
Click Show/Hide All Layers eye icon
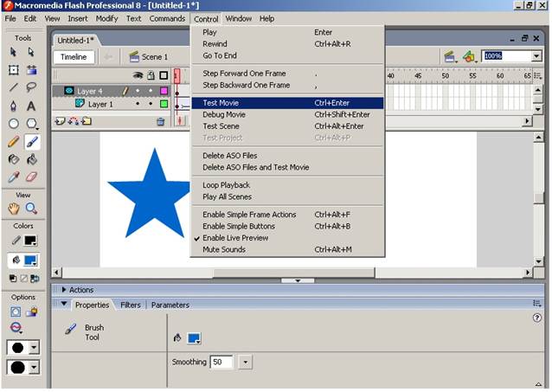click(138, 75)
